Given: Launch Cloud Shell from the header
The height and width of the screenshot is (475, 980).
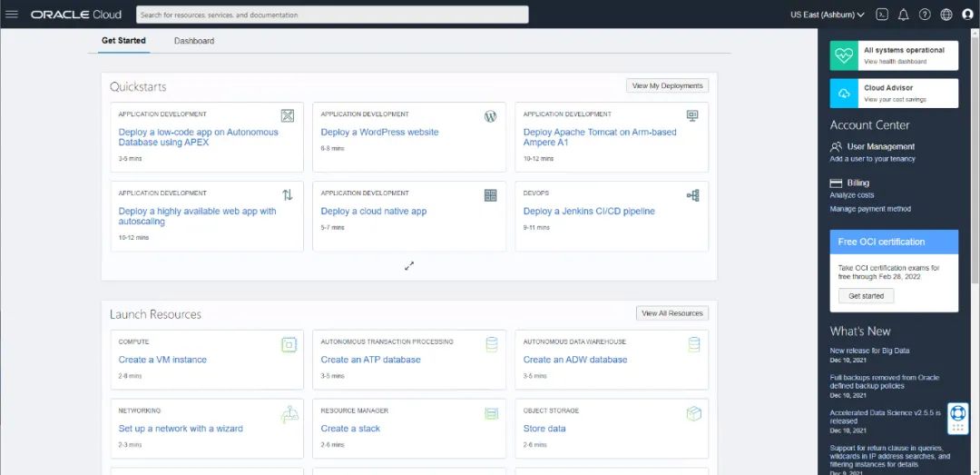Looking at the screenshot, I should [882, 15].
